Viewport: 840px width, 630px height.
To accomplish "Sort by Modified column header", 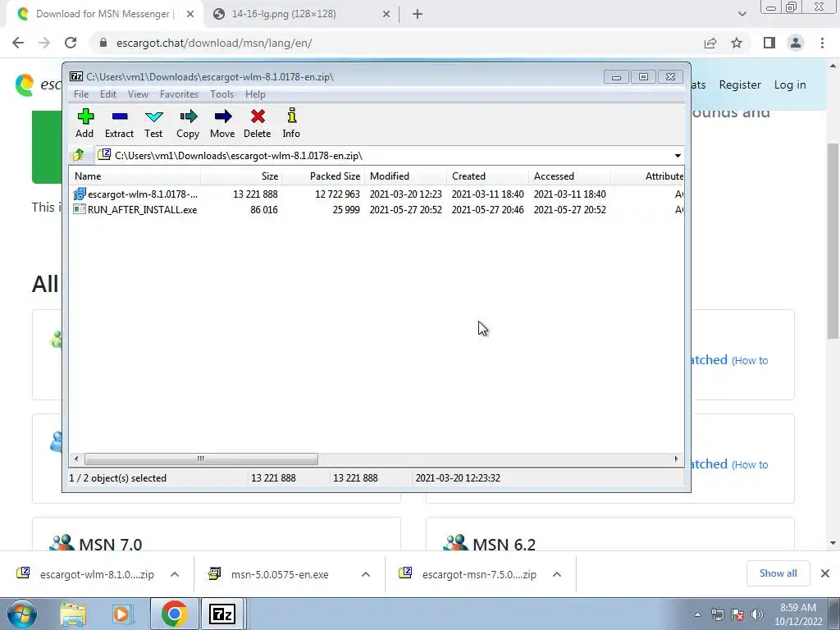I will point(405,176).
